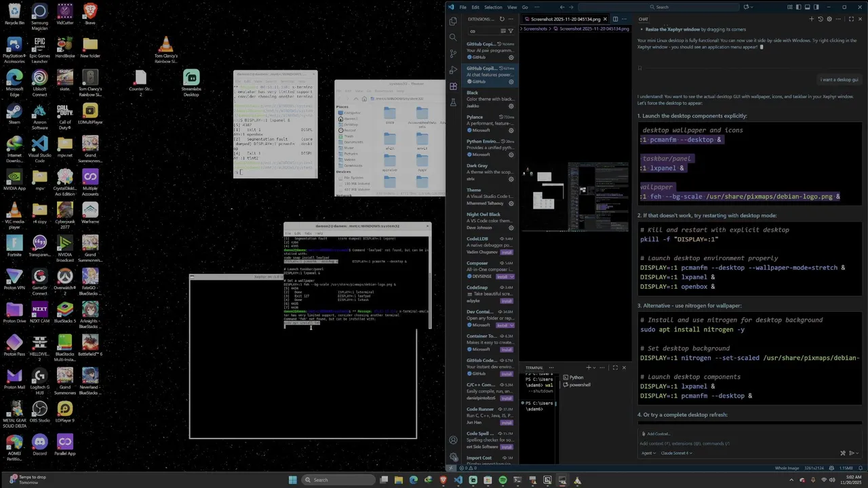The width and height of the screenshot is (868, 488).
Task: Send the chat message
Action: click(x=851, y=453)
